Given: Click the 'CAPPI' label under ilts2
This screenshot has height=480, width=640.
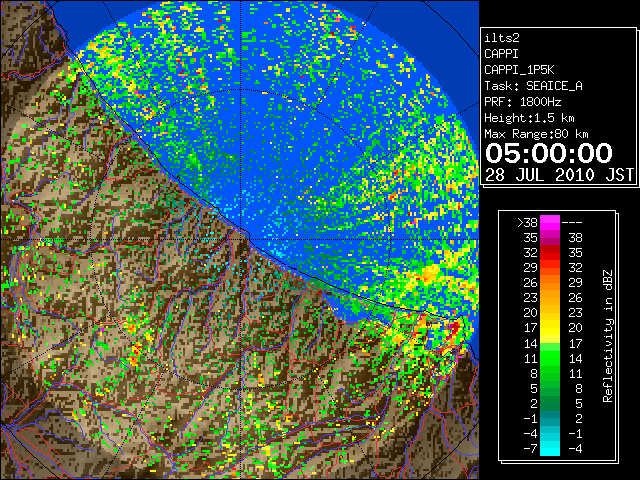Looking at the screenshot, I should 501,54.
